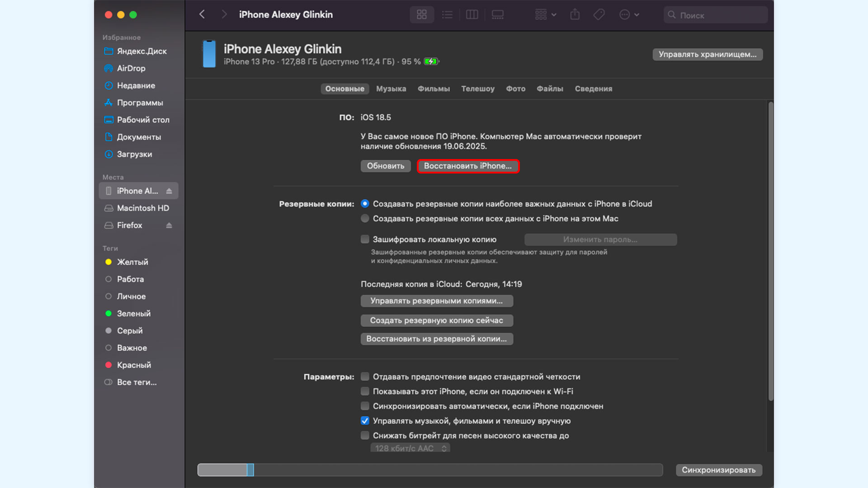This screenshot has height=488, width=868.
Task: Click Создать резервную копию сейчас
Action: click(x=437, y=320)
